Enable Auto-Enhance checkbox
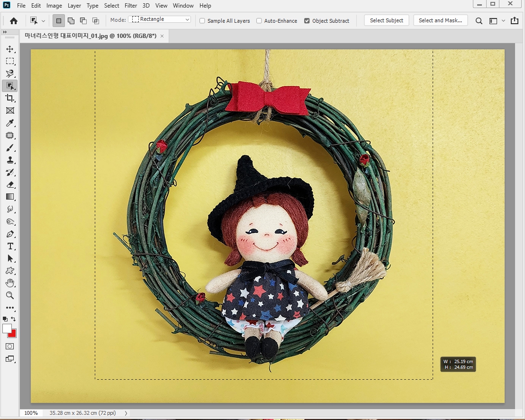525x420 pixels. [x=259, y=21]
